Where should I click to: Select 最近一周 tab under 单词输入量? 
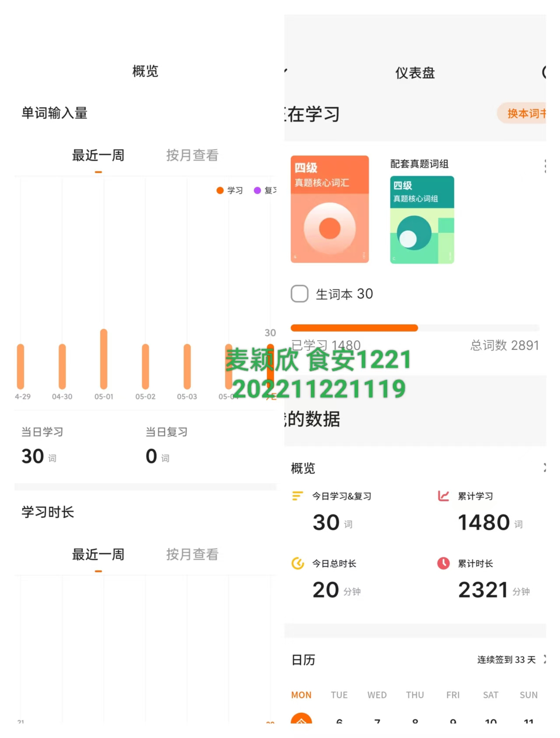point(98,155)
